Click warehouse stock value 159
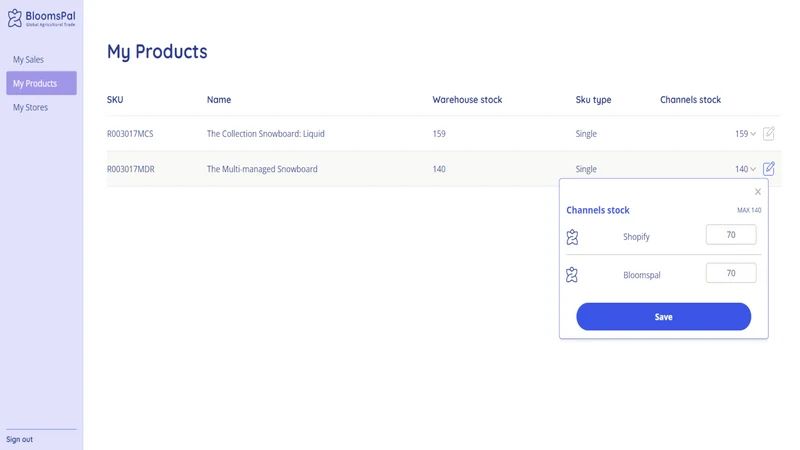This screenshot has width=800, height=450. point(439,134)
